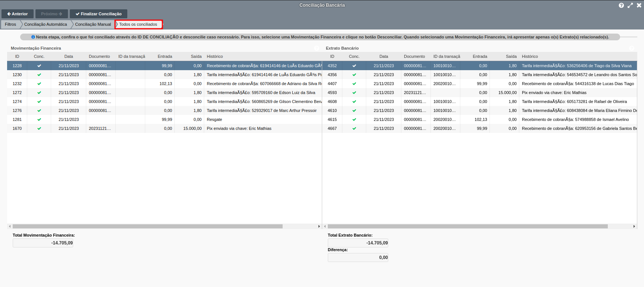Click left scroll arrow of Movimentação Financeira grid
This screenshot has height=287, width=644.
[10, 226]
